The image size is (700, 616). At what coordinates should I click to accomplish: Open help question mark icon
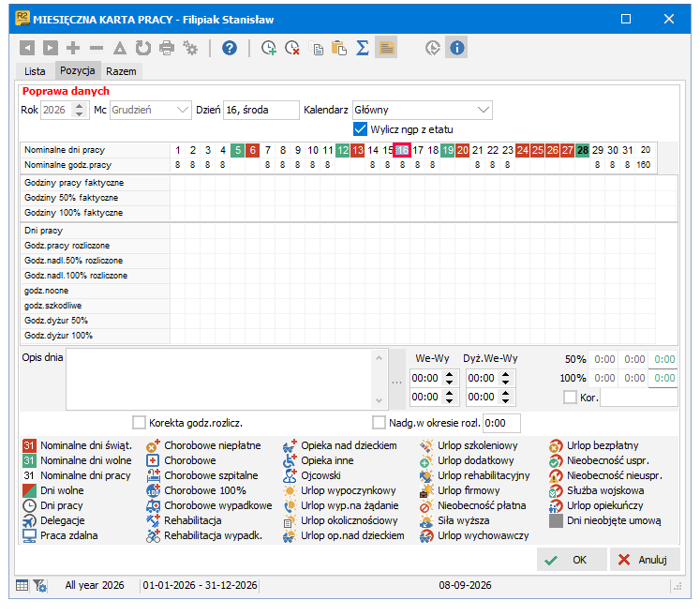tap(230, 48)
